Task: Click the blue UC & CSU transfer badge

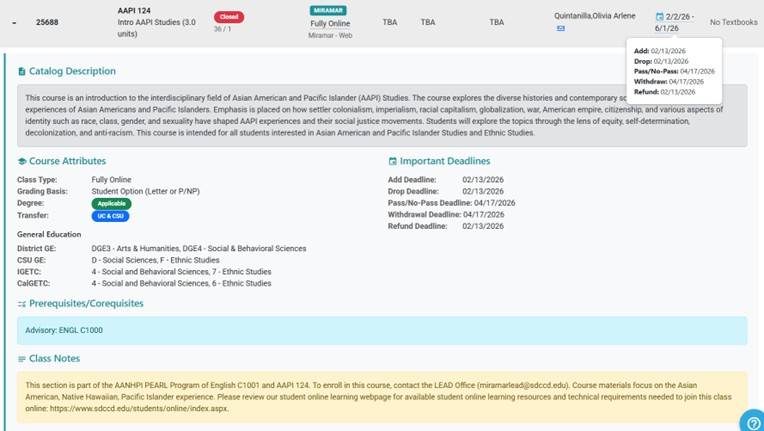Action: [110, 216]
